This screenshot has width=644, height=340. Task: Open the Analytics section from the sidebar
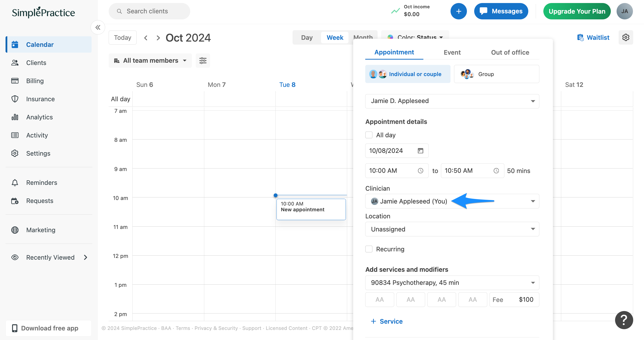39,117
